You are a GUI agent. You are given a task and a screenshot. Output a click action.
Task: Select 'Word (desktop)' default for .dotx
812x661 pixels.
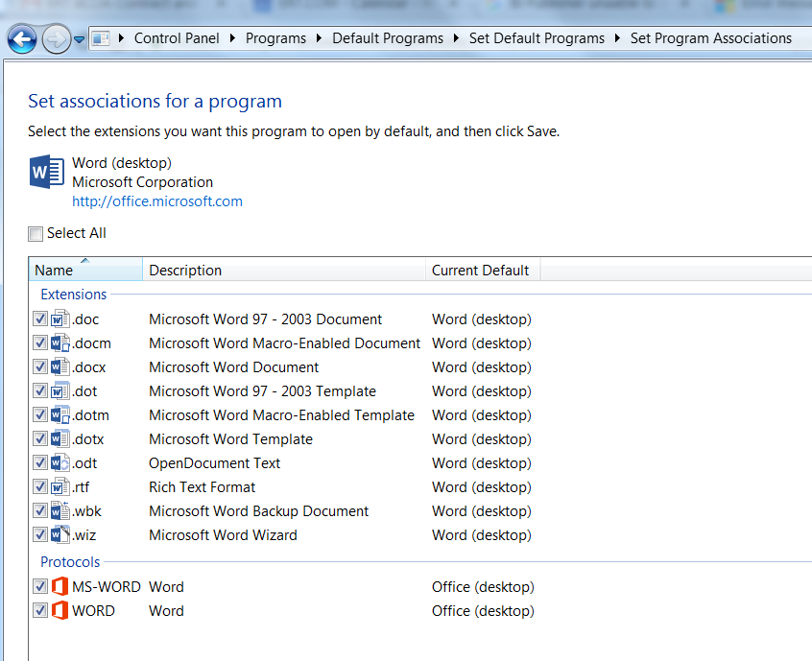(482, 439)
